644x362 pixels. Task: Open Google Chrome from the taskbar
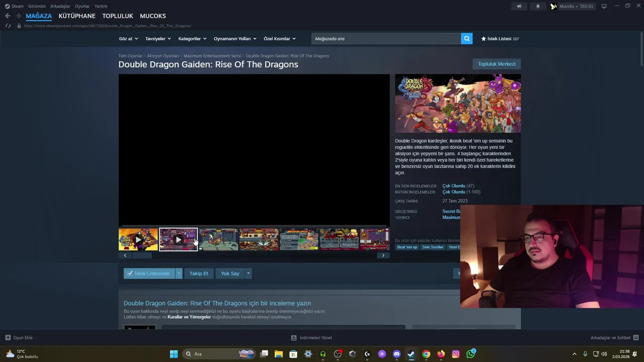426,354
